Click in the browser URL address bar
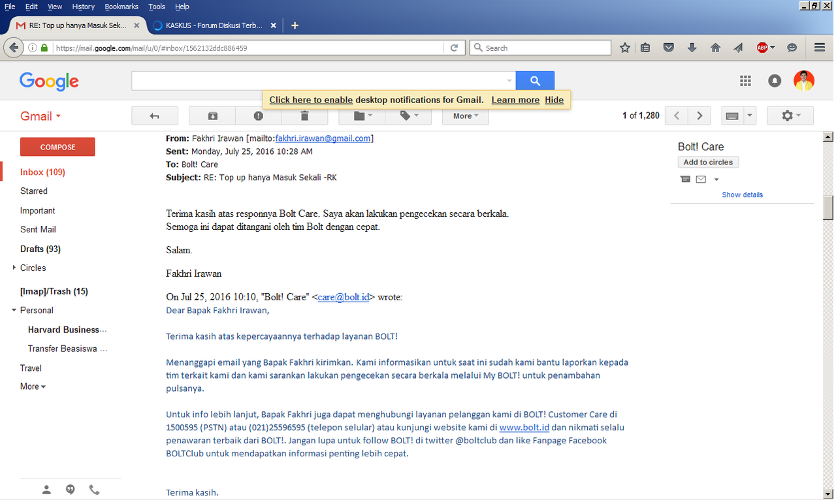 click(248, 48)
